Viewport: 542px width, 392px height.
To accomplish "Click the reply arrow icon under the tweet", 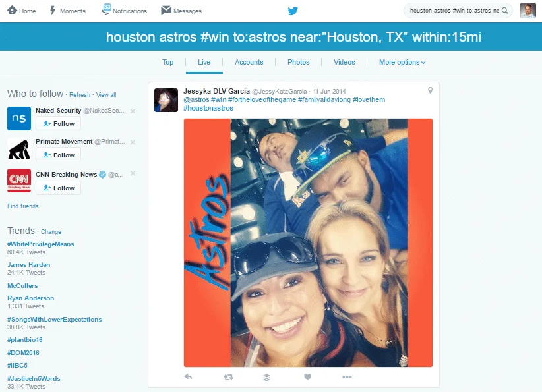I will (188, 377).
